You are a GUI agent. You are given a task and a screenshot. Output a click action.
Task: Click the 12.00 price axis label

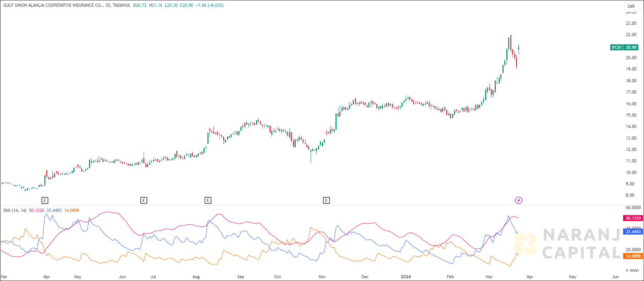point(631,150)
